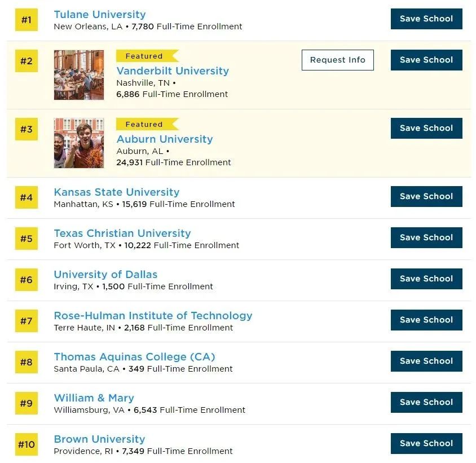This screenshot has width=476, height=463.
Task: Open the Rose-Hulman Institute of Technology link
Action: point(153,316)
